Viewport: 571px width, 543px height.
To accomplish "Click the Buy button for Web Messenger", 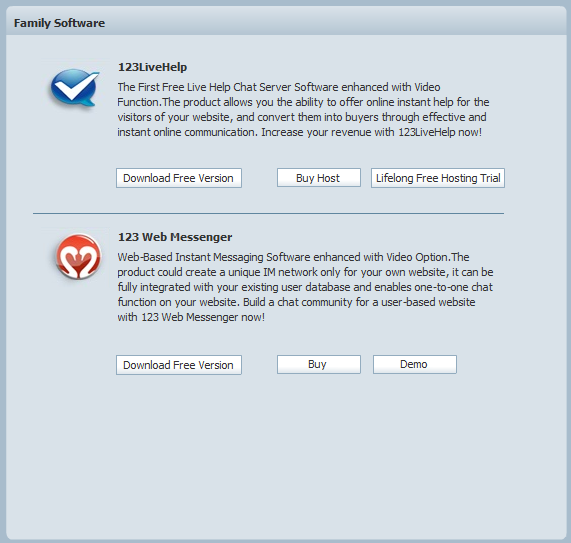I will [x=319, y=365].
